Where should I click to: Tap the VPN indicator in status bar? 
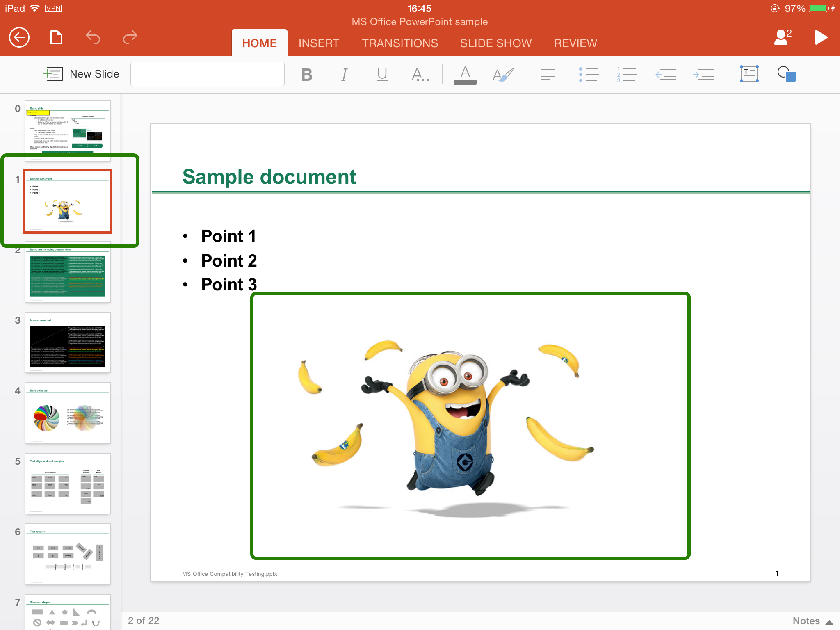(x=53, y=8)
